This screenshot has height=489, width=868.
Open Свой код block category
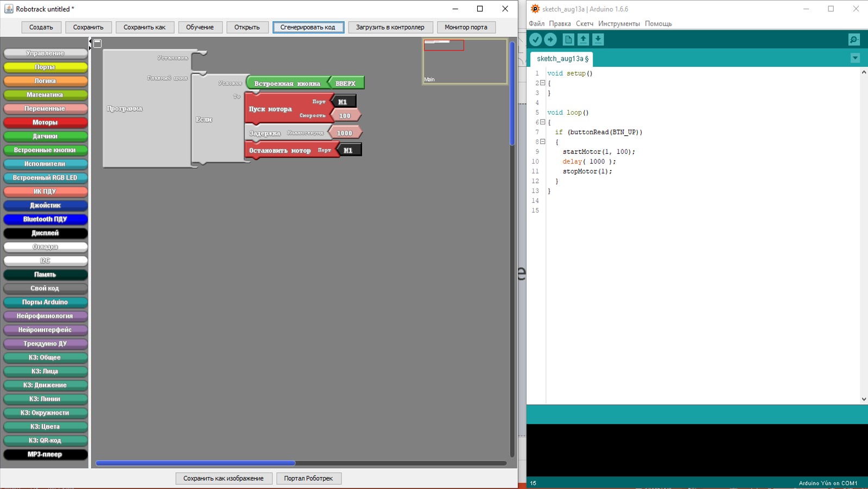tap(46, 289)
